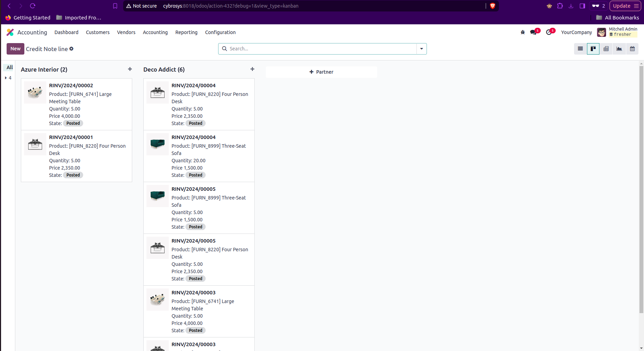644x351 pixels.
Task: Open the Configuration menu
Action: (x=220, y=32)
